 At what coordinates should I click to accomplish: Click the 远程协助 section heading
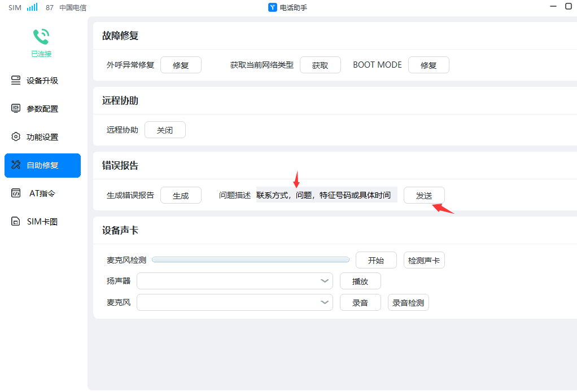(x=120, y=100)
